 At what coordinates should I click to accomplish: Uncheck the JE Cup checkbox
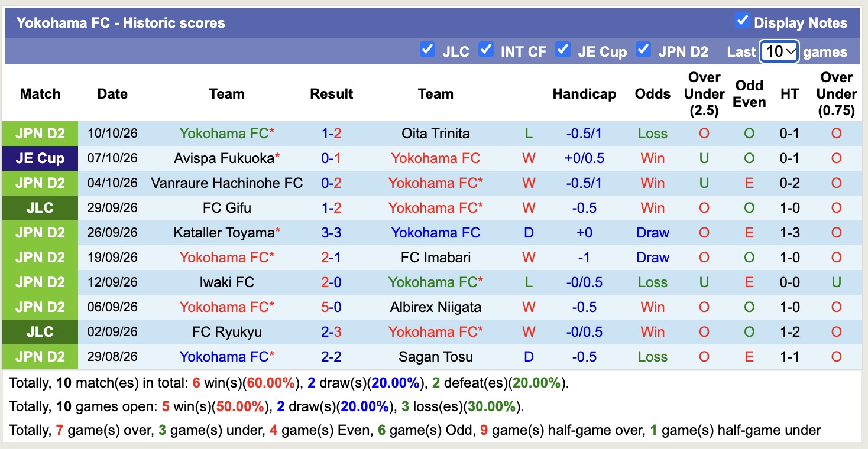563,50
